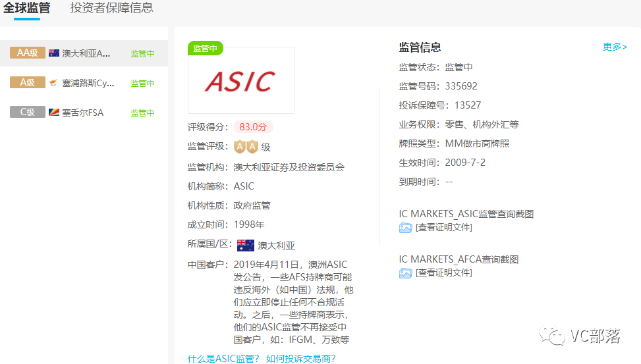Switch to the 全球监管 tab
Image resolution: width=641 pixels, height=364 pixels.
point(26,8)
